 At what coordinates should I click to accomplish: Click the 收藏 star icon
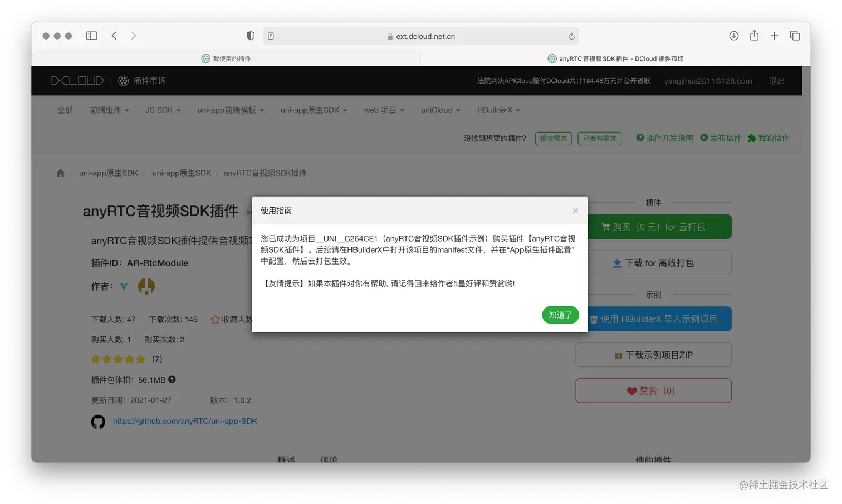click(x=216, y=320)
